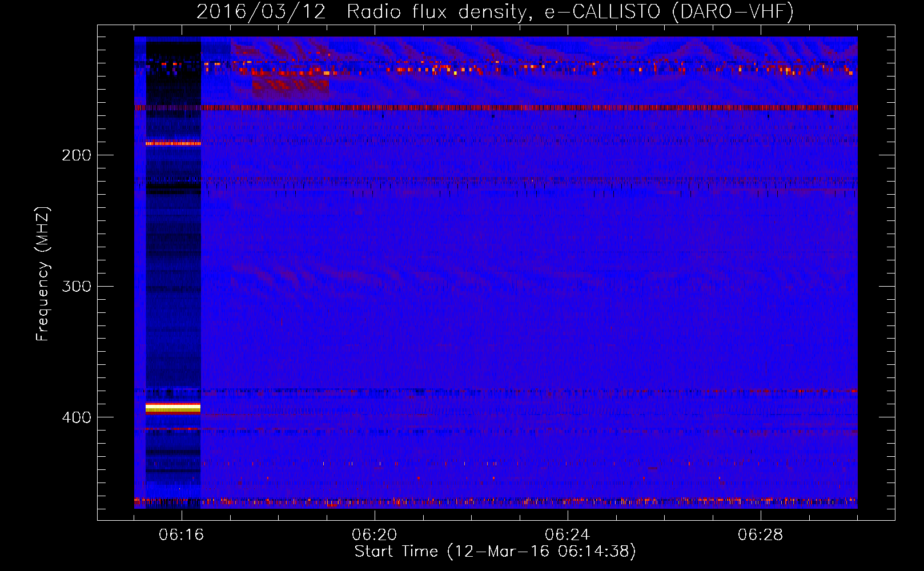Click the 06:20 time tick label
924x571 pixels.
point(375,535)
